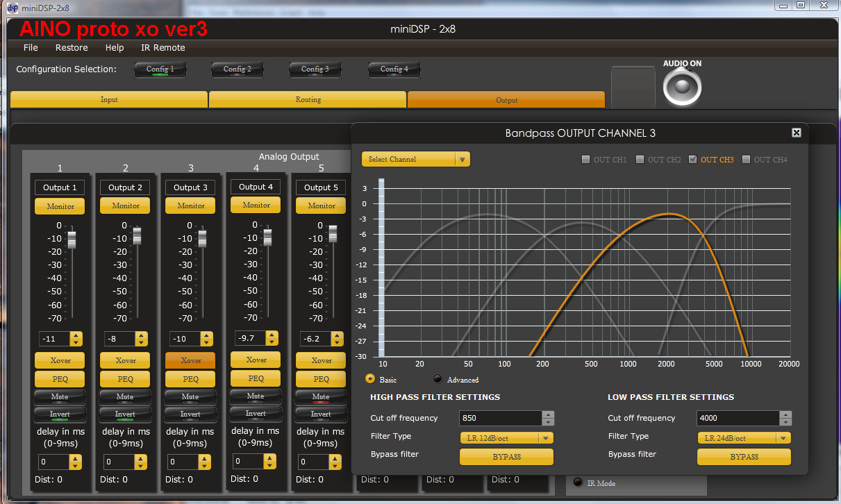Click the high pass cut off frequency field

501,418
